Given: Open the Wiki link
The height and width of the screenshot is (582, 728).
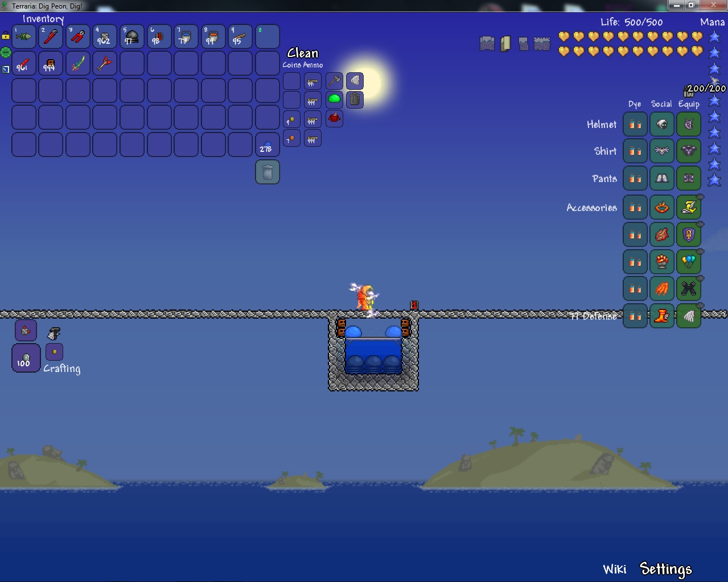Looking at the screenshot, I should pos(615,569).
